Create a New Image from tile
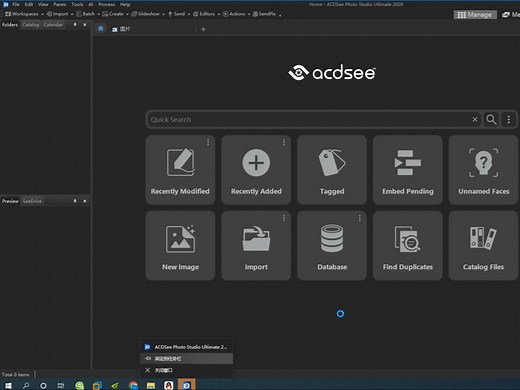The height and width of the screenshot is (390, 520). [180, 245]
